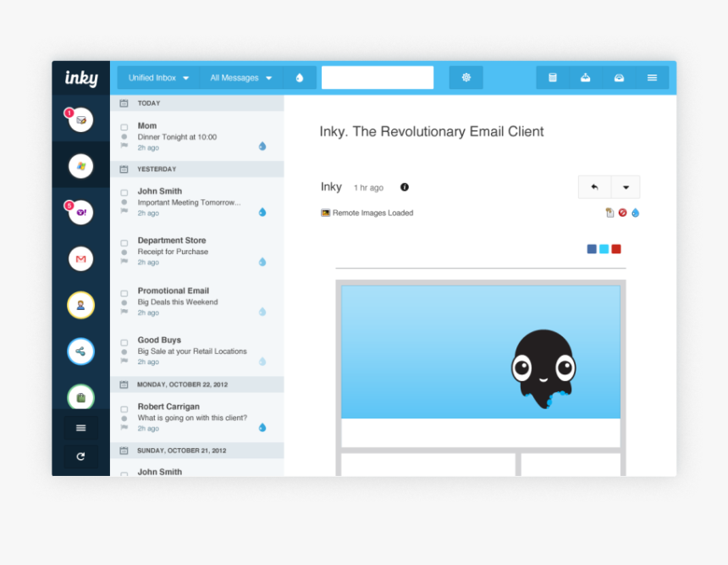Open settings with the gear button
This screenshot has height=565, width=728.
click(466, 78)
